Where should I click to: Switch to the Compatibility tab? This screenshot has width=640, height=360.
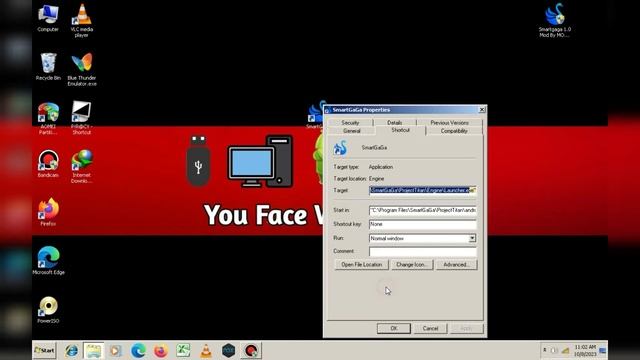454,131
